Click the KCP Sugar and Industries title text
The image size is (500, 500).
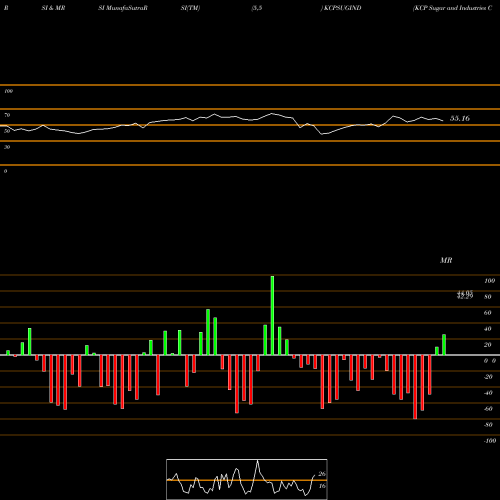point(453,8)
